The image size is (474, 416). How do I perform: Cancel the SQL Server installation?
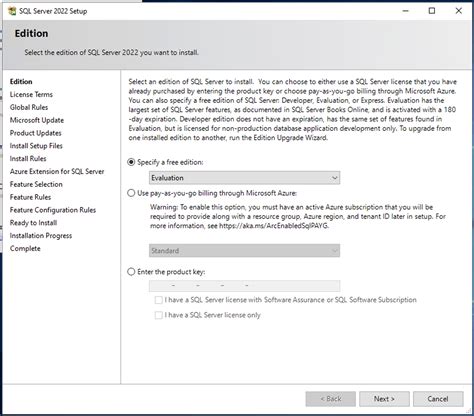click(438, 399)
